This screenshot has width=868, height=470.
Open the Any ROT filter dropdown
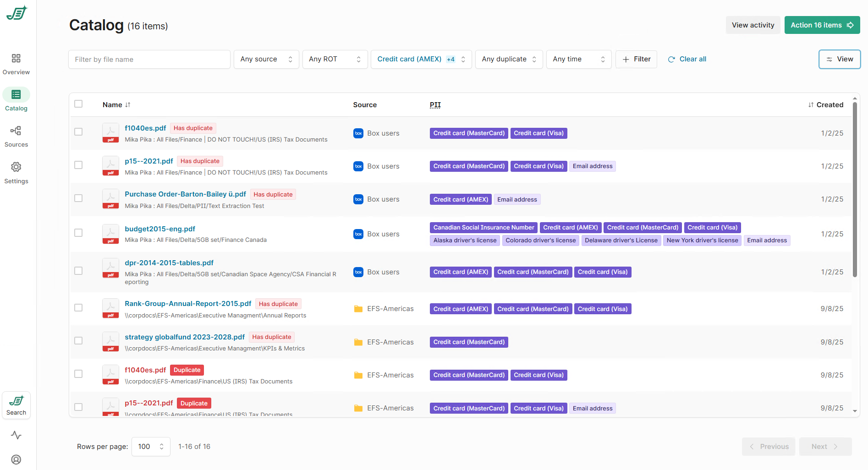[x=335, y=59]
